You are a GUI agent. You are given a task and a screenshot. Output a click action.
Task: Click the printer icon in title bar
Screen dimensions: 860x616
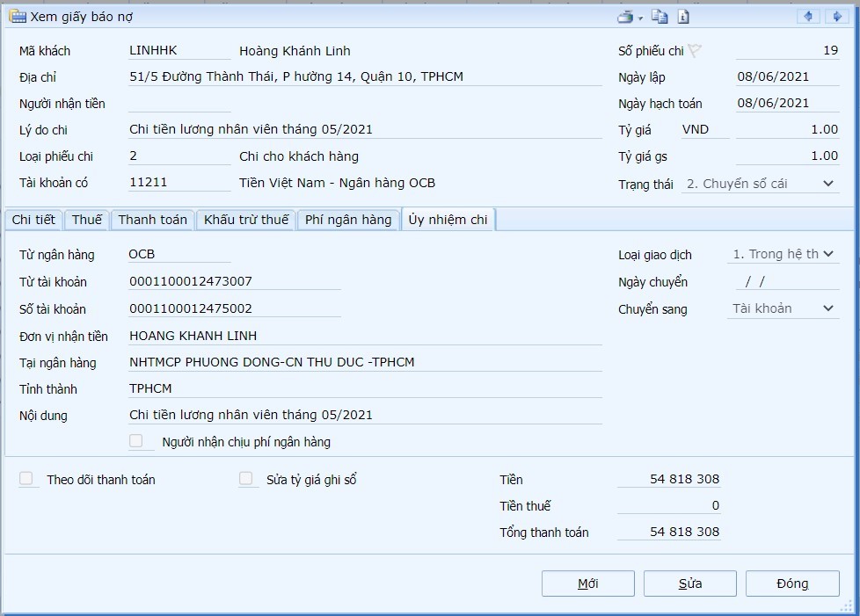624,17
